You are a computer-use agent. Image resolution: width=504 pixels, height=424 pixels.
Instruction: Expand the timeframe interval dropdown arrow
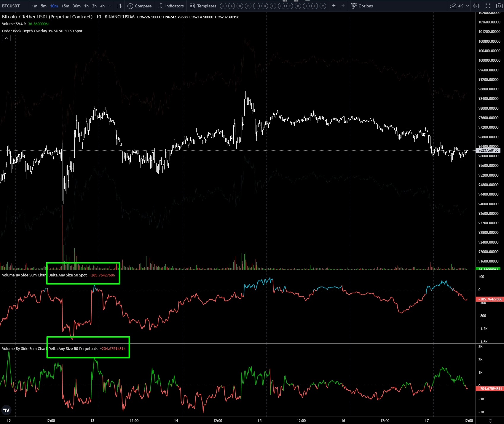[x=110, y=6]
